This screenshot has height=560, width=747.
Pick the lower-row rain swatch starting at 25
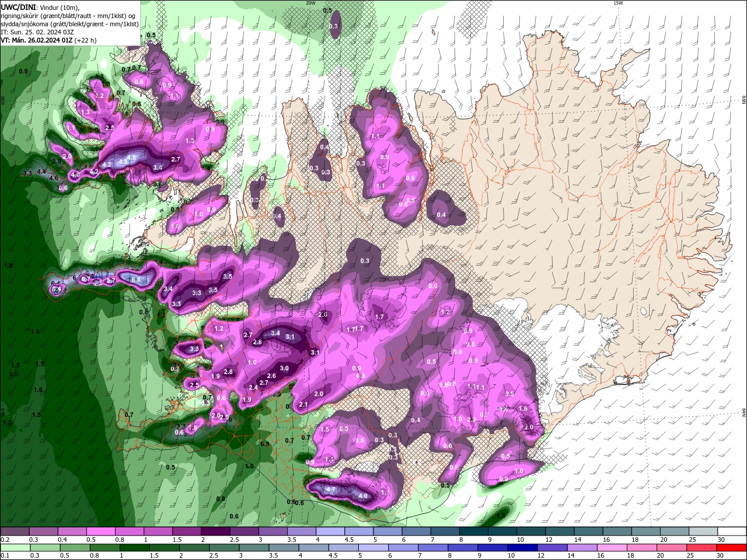[702, 548]
